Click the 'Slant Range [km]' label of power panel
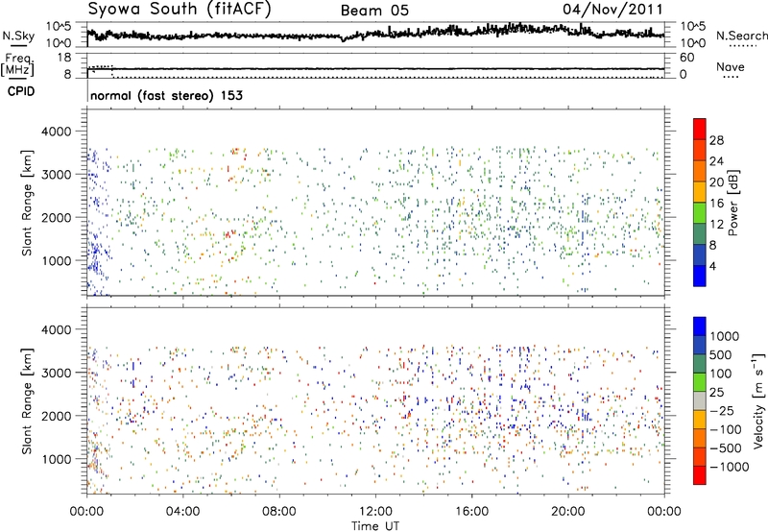768x532 pixels. (x=27, y=203)
